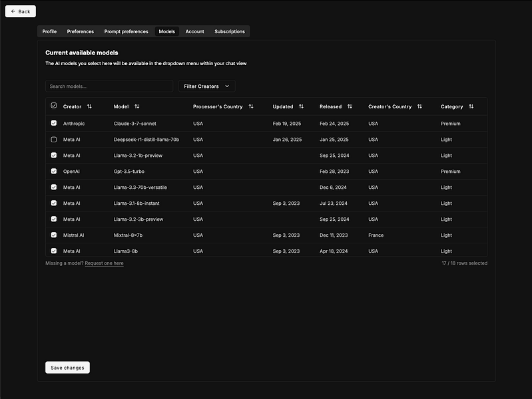
Task: Open the Filter Creators dropdown
Action: coord(206,86)
